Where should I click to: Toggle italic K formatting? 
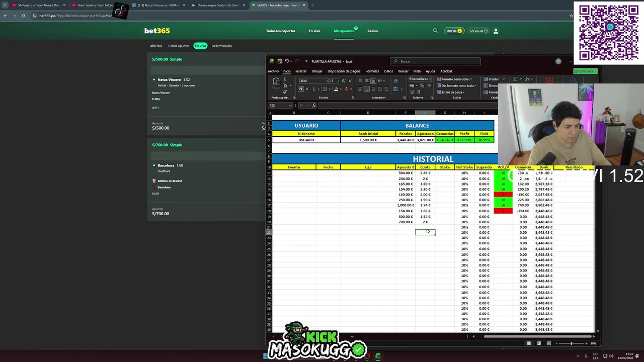point(307,89)
